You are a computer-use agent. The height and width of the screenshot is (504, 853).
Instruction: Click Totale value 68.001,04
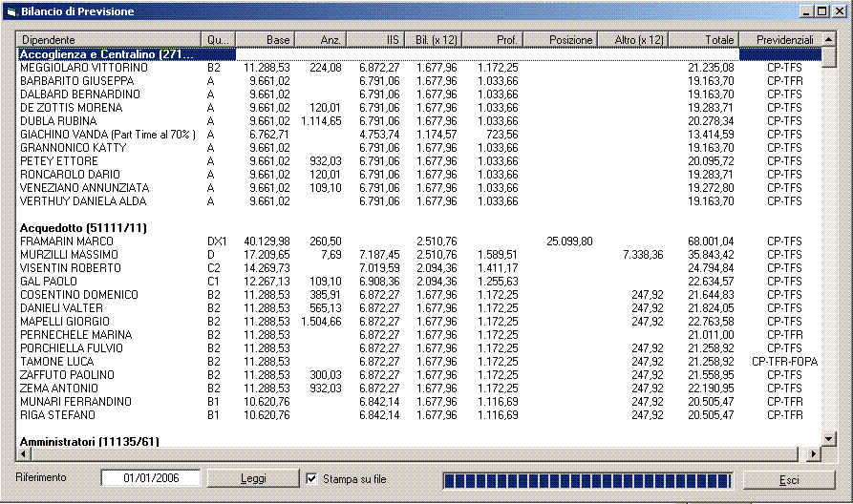coord(711,241)
